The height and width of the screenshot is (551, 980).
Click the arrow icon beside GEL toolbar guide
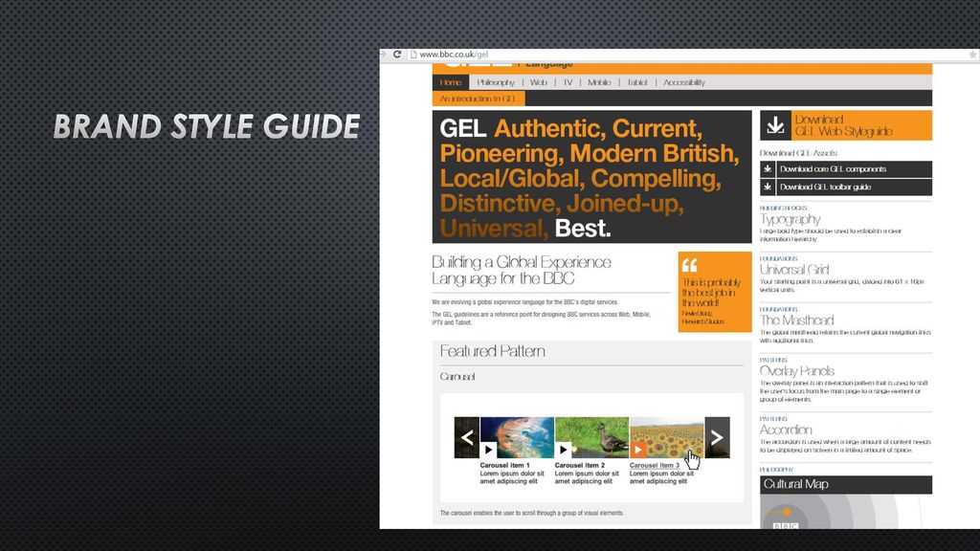click(x=768, y=187)
